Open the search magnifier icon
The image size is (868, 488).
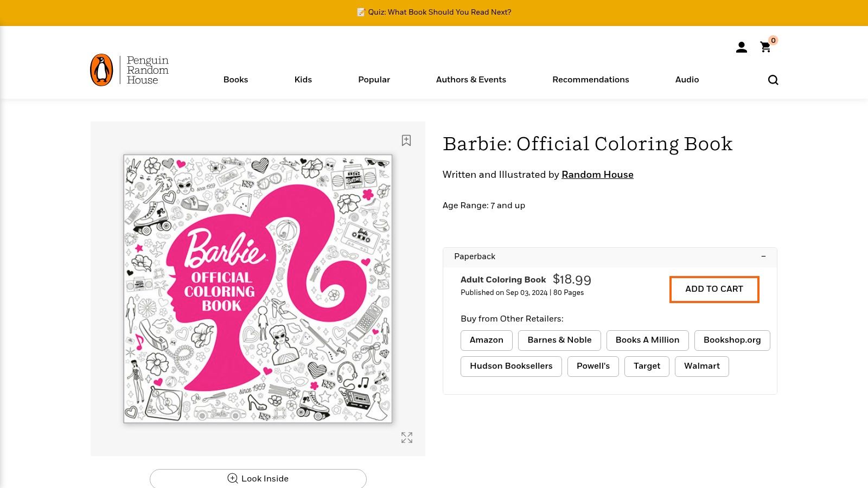pyautogui.click(x=773, y=80)
